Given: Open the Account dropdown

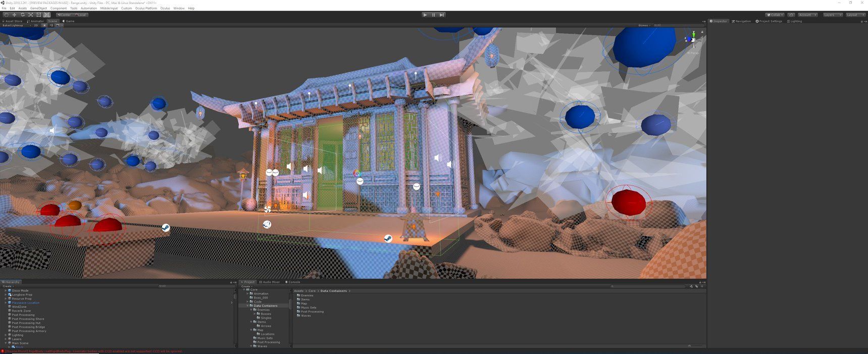Looking at the screenshot, I should [807, 15].
